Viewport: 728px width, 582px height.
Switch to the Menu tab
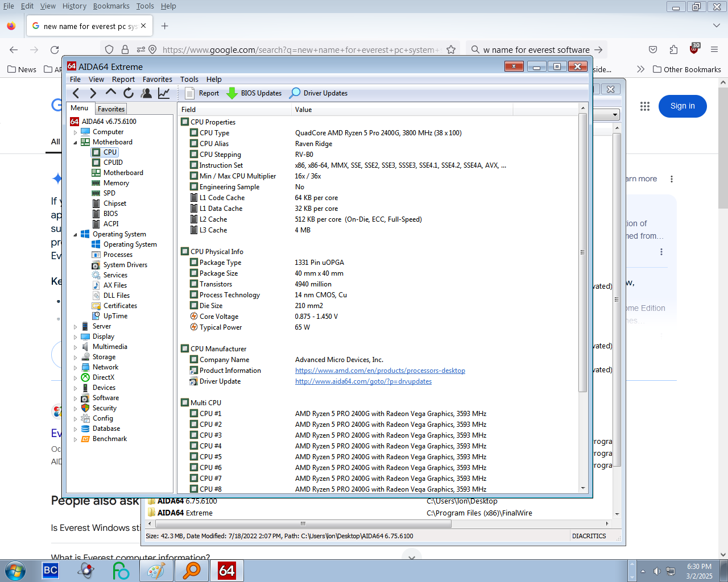(80, 108)
